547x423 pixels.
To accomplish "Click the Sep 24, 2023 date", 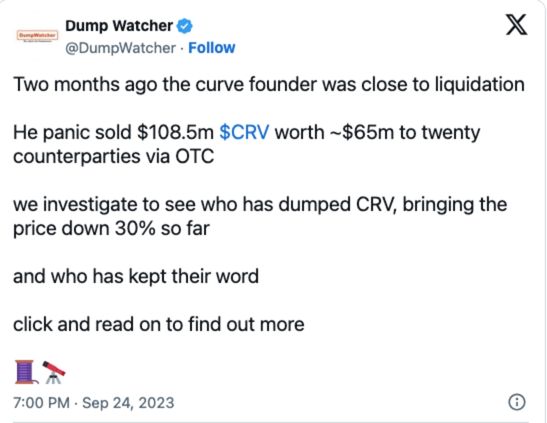I will click(x=128, y=403).
